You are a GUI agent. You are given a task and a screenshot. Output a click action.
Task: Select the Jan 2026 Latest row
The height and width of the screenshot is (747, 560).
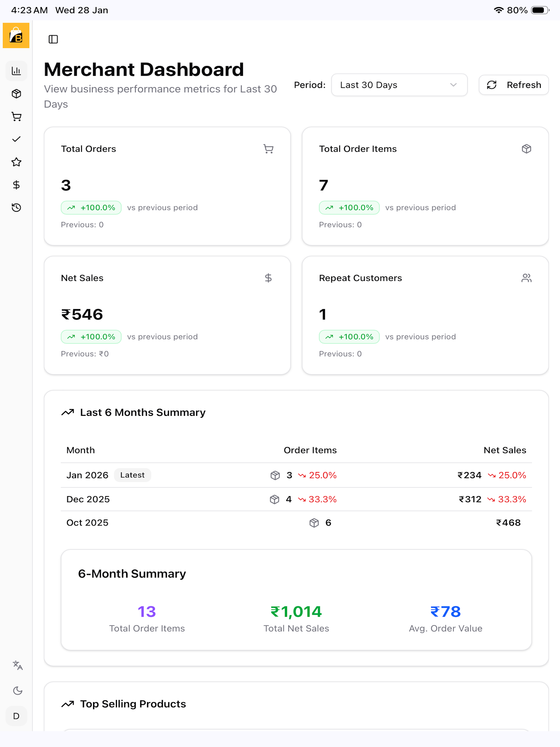(x=296, y=475)
